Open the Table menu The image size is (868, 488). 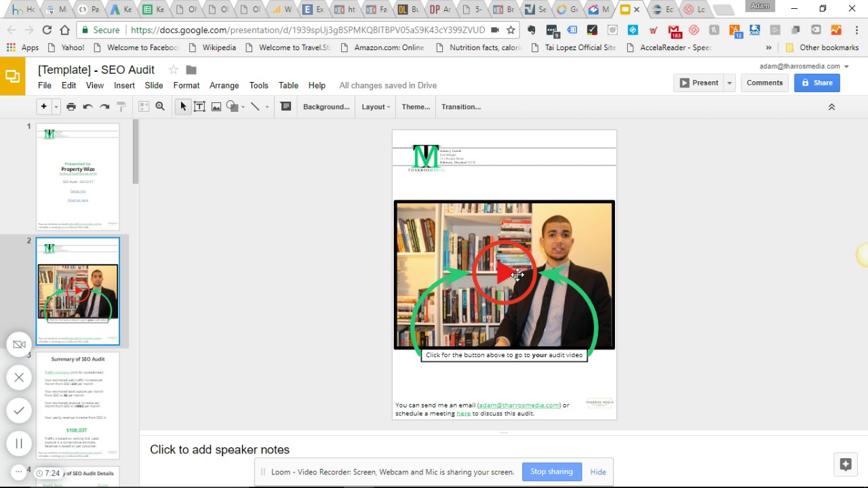[x=289, y=85]
